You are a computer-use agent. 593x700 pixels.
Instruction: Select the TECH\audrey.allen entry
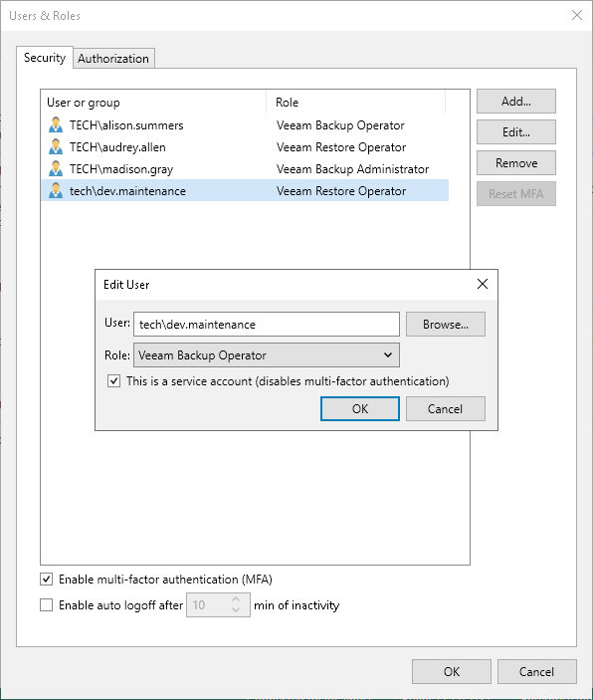[245, 147]
